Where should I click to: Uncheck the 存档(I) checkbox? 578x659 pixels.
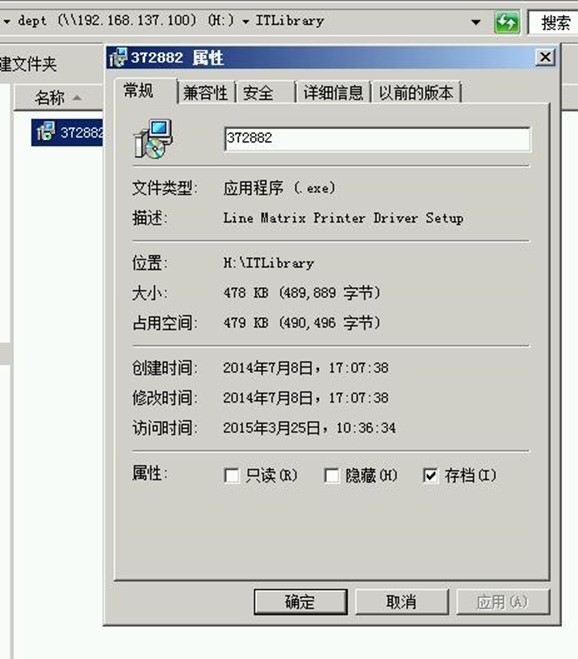(x=430, y=476)
